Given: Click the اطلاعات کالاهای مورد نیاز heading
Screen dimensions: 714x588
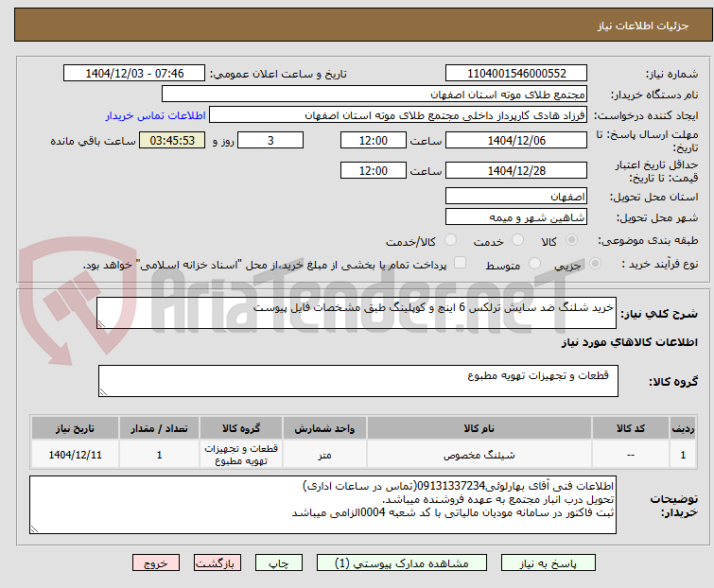Looking at the screenshot, I should pos(629,342).
